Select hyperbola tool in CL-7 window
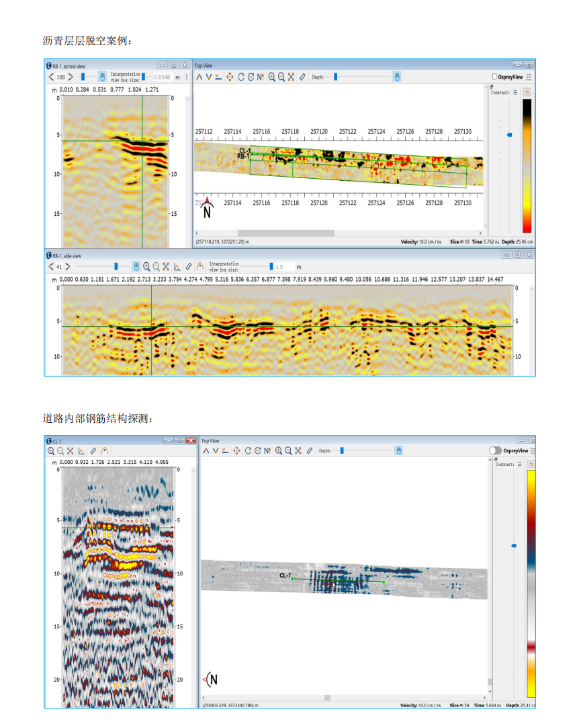This screenshot has width=581, height=728. [104, 451]
